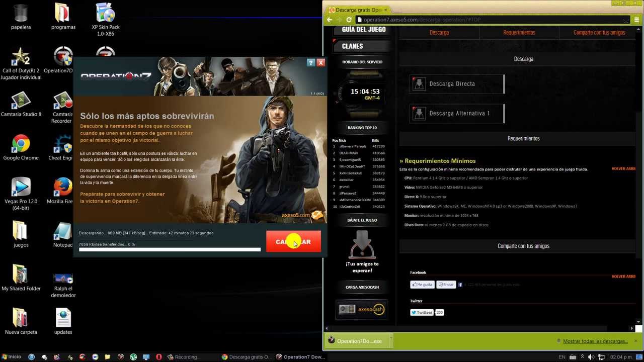Open the Nueva carpeta folder
Image resolution: width=644 pixels, height=362 pixels.
click(21, 322)
